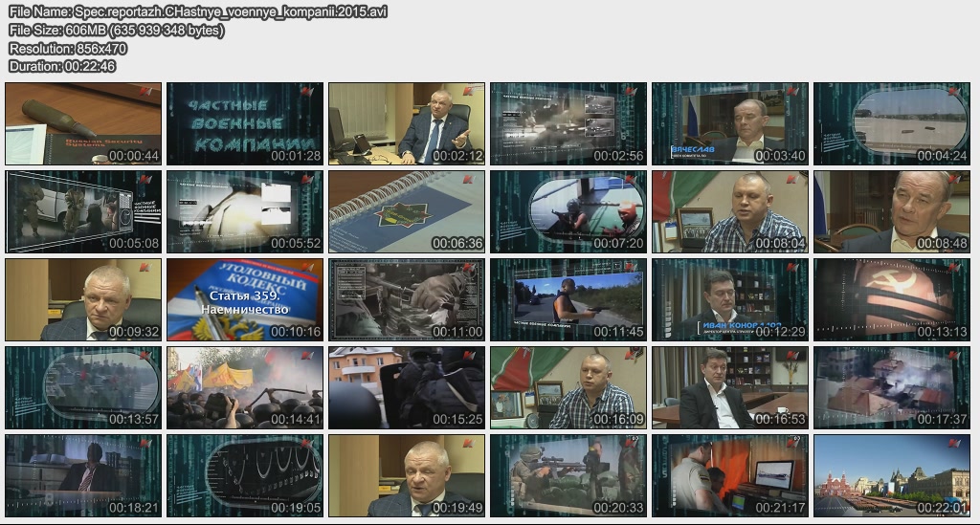
Task: Open the sniper rifle thumbnail at 00:20:33
Action: 568,475
